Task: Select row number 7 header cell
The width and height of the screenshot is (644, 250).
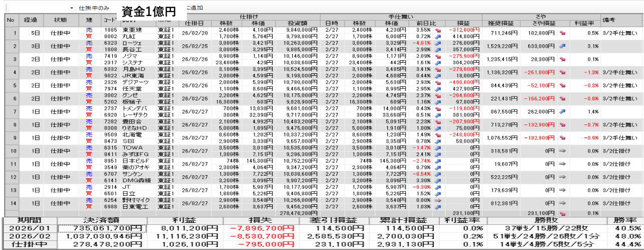Action: pyautogui.click(x=15, y=111)
